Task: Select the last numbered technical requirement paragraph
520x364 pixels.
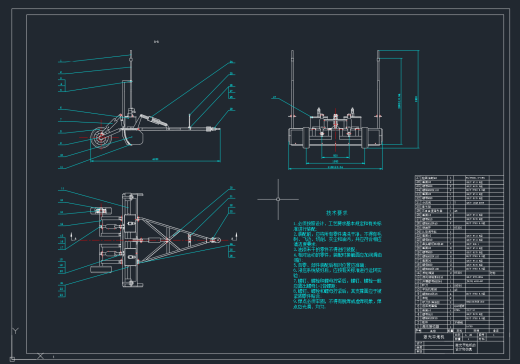Action: click(x=337, y=304)
